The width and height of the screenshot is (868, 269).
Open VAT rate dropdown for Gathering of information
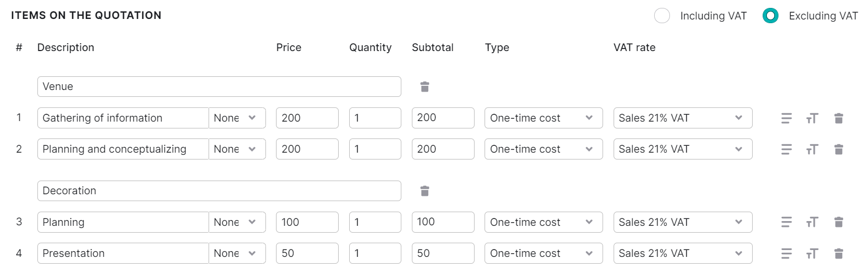683,118
